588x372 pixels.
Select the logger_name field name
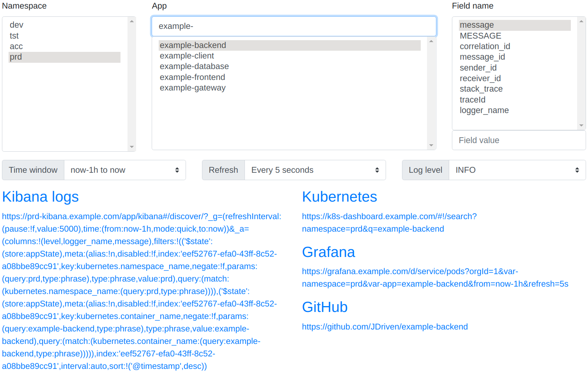click(x=515, y=110)
